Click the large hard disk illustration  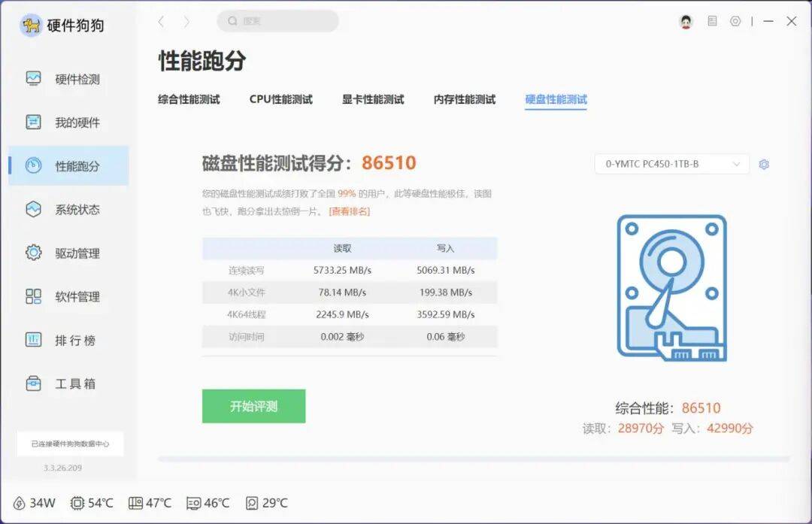[x=672, y=288]
